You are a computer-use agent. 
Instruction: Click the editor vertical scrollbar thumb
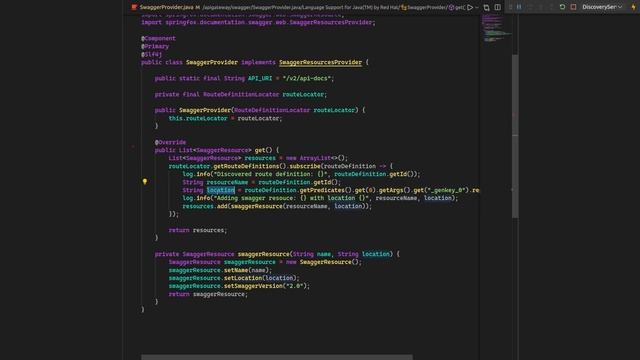515,136
